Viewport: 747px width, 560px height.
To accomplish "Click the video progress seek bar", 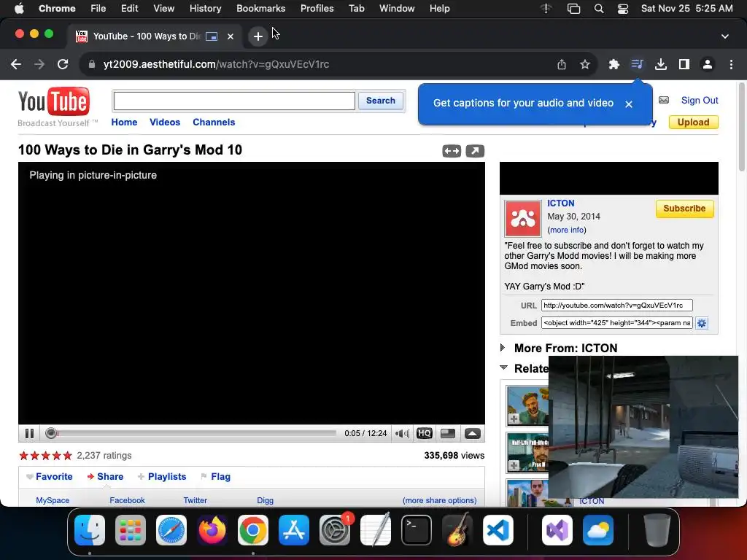I will point(193,433).
